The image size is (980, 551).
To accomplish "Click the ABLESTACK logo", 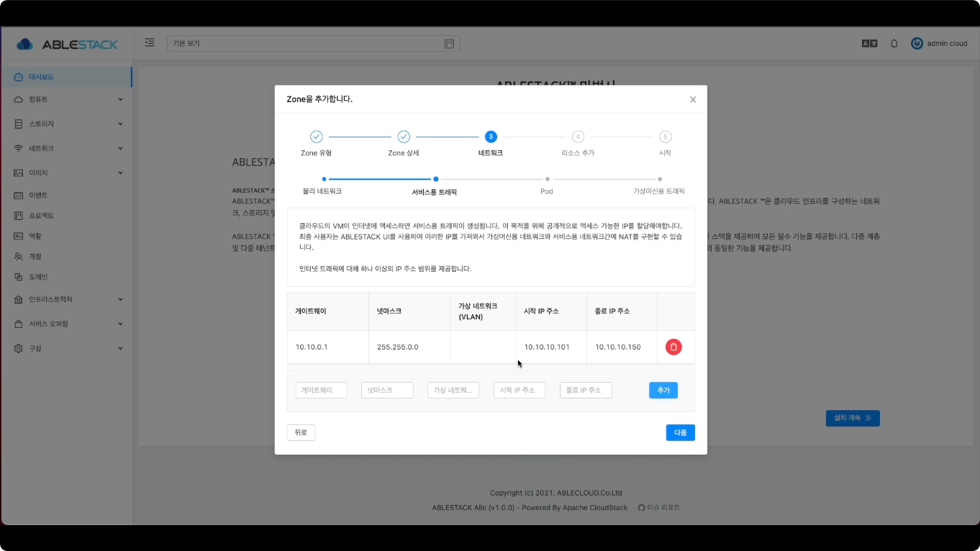I will point(67,44).
